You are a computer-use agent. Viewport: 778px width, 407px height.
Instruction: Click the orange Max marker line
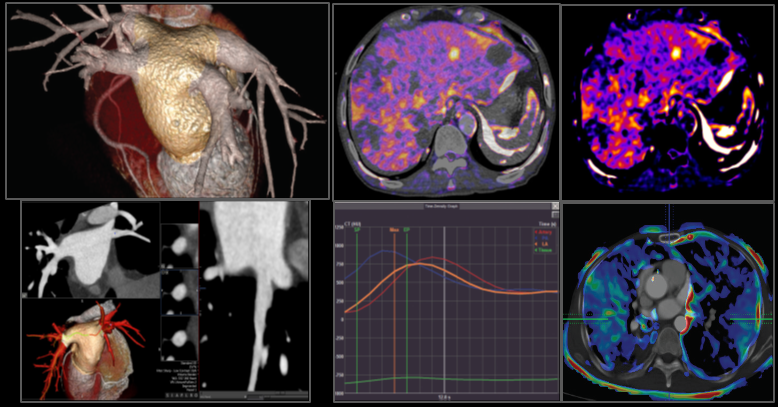pyautogui.click(x=395, y=300)
